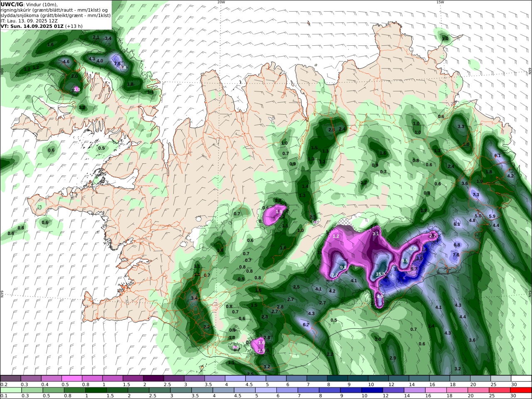
Task: Click the white 30 swatch in upper legend row
Action: coord(521,379)
